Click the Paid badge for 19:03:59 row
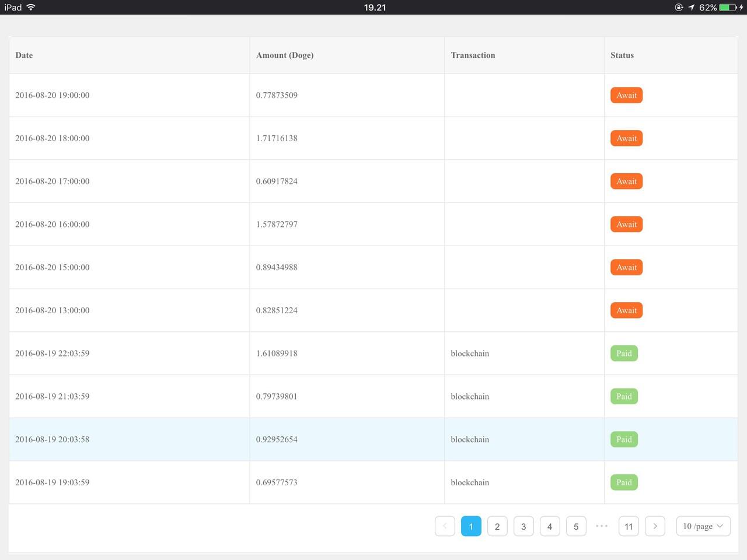The height and width of the screenshot is (560, 747). tap(624, 482)
